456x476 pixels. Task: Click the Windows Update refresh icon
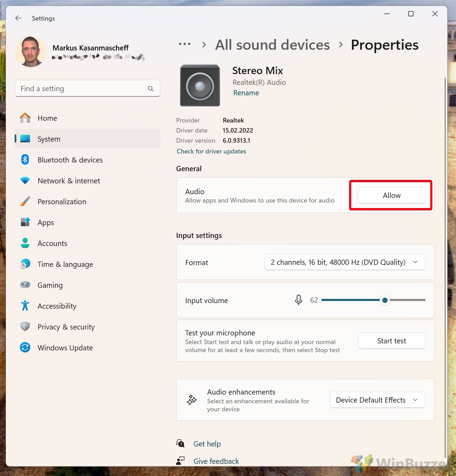(25, 348)
